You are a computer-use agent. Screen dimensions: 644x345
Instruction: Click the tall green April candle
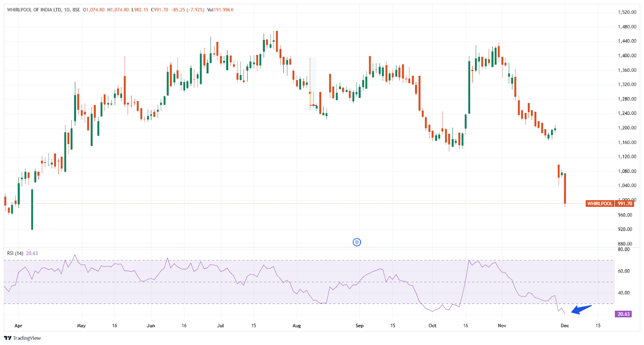32,209
